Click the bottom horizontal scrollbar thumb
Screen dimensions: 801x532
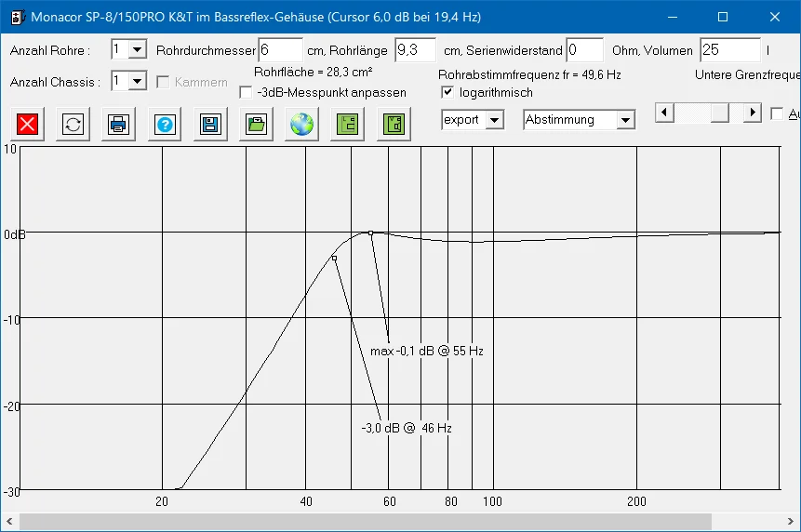[366, 522]
